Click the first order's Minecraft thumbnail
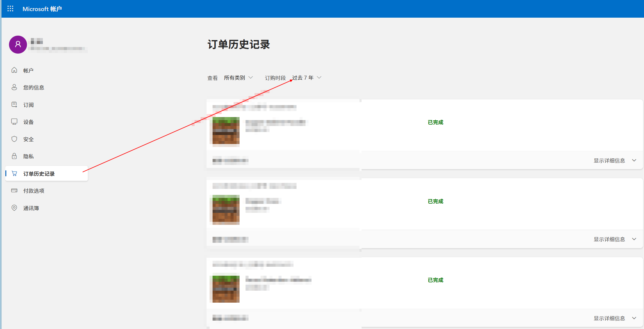The width and height of the screenshot is (644, 329). pos(226,131)
